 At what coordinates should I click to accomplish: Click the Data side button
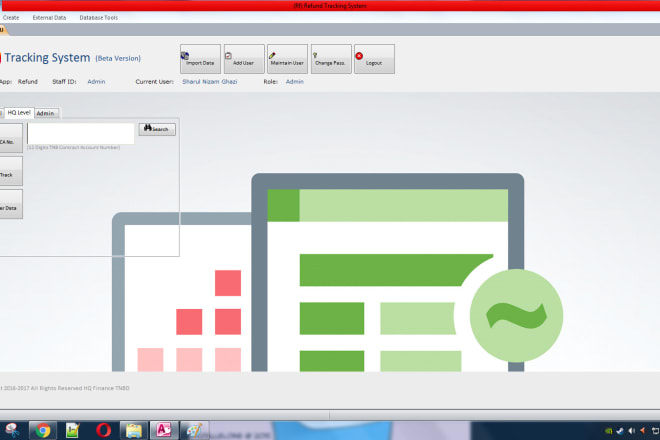click(x=10, y=205)
